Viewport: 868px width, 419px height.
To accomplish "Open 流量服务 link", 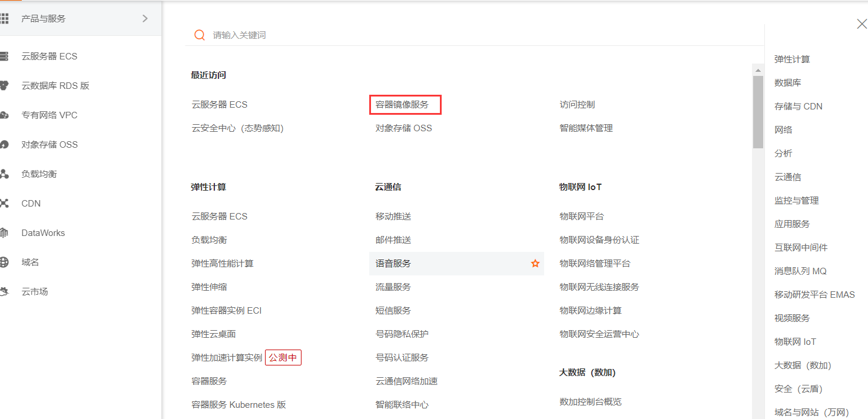I will click(393, 287).
